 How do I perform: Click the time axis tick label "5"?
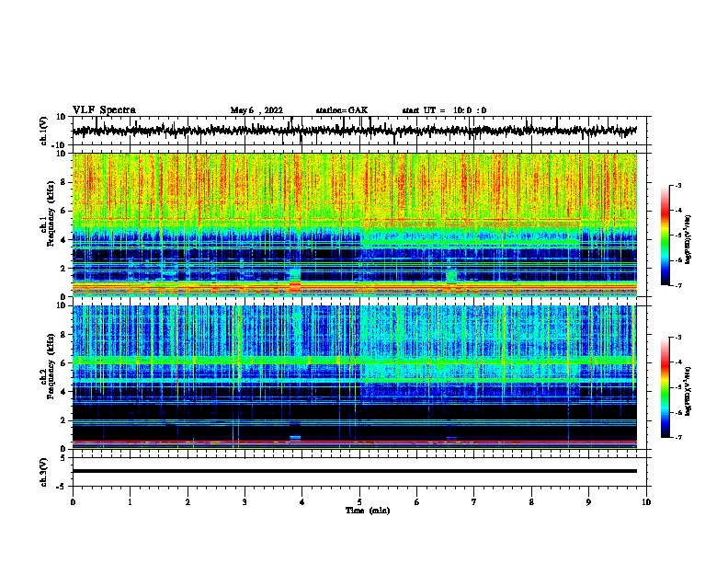359,502
